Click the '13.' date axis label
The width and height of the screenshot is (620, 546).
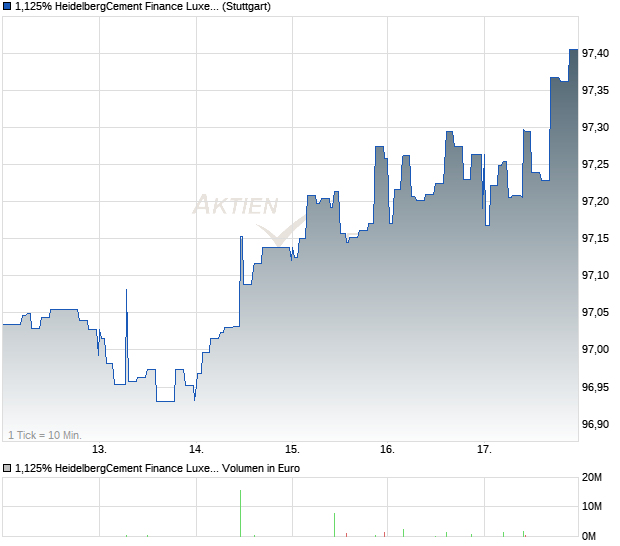99,450
